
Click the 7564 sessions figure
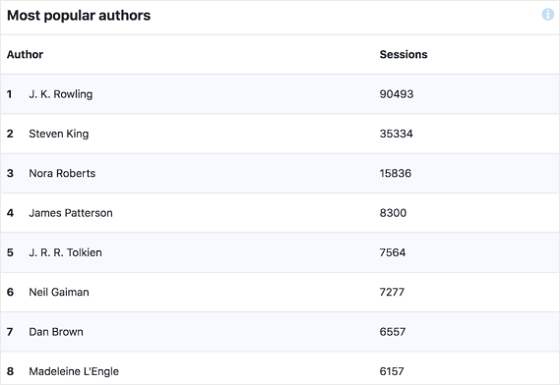point(392,252)
